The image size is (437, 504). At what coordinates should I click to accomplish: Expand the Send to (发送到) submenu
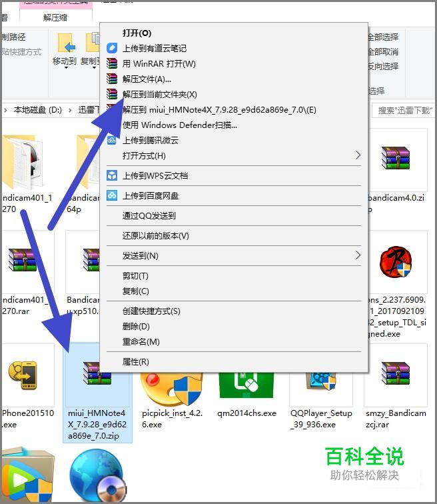234,256
